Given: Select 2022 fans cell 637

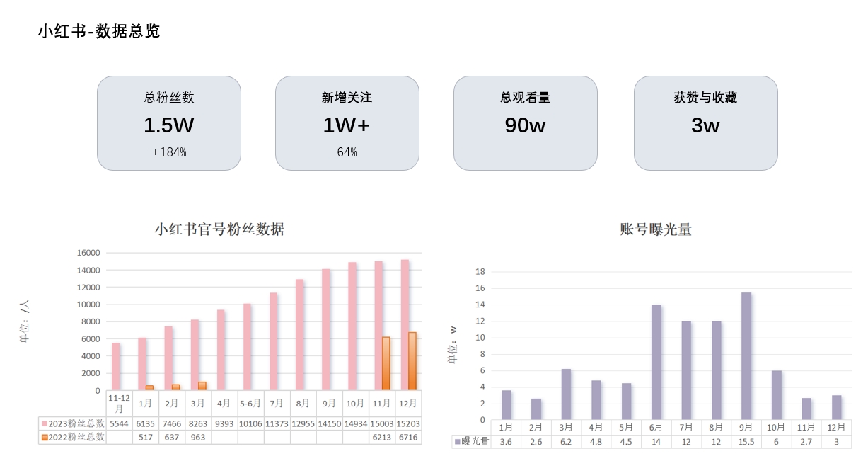Looking at the screenshot, I should 172,438.
